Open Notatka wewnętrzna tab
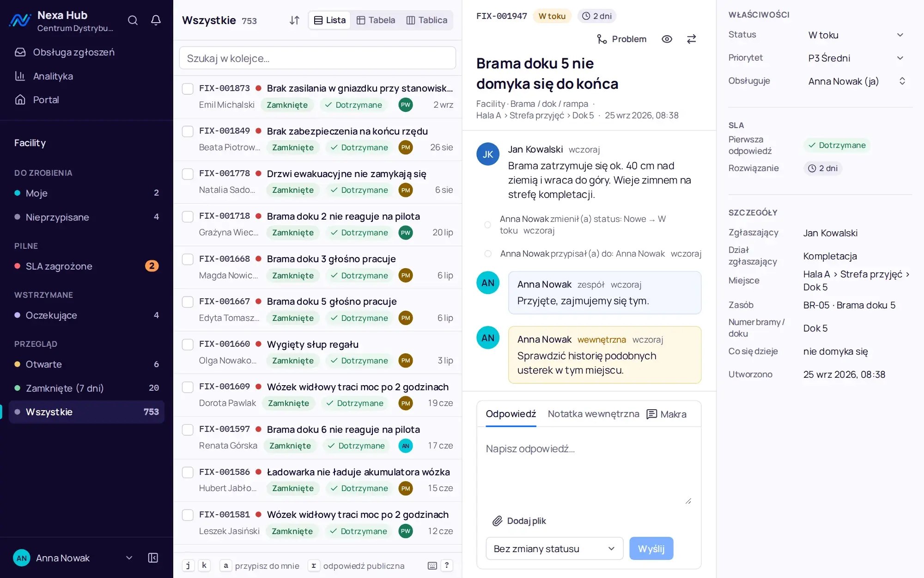 pos(593,414)
